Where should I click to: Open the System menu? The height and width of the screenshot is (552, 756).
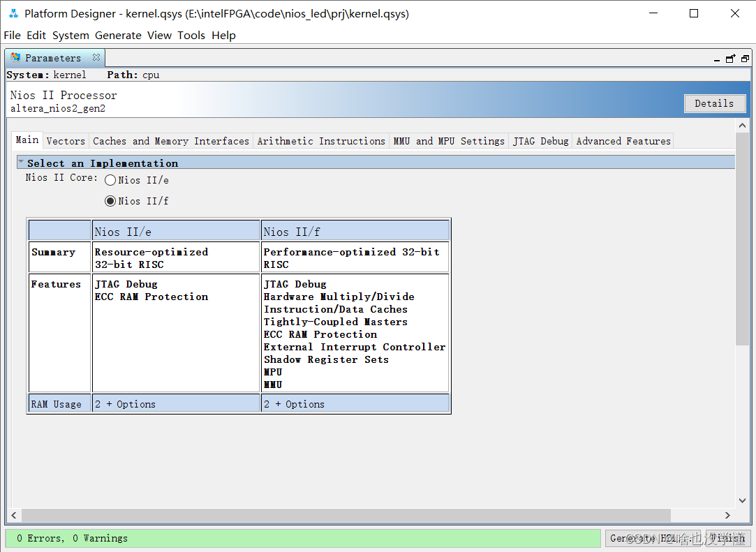point(71,35)
